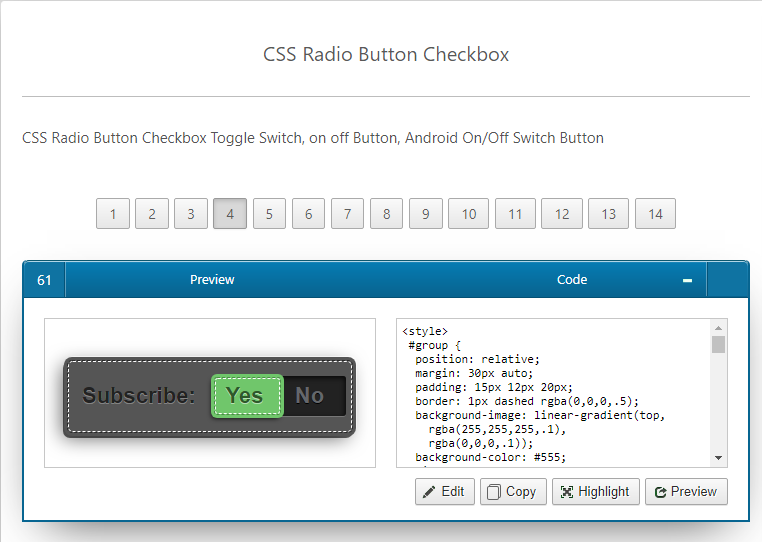The height and width of the screenshot is (542, 762).
Task: Go to page 9 of the examples
Action: 426,213
